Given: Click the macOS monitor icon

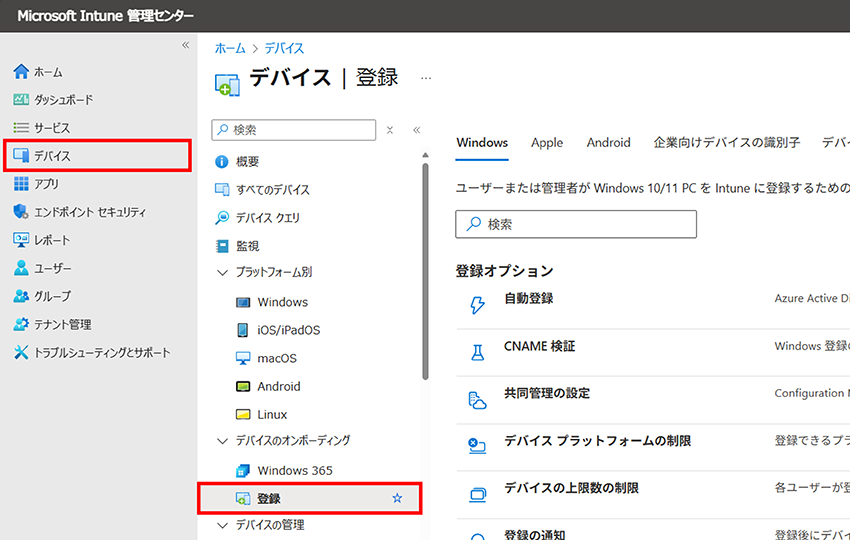Looking at the screenshot, I should point(243,358).
